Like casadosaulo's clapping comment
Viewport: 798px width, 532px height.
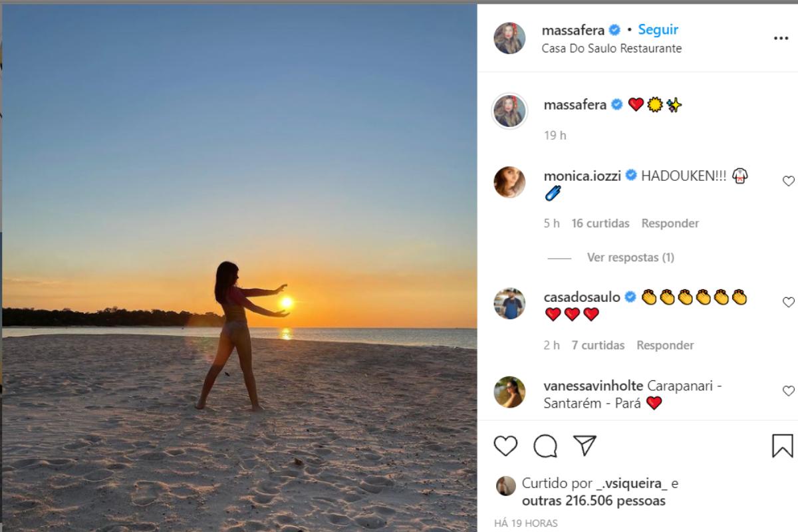click(x=788, y=302)
